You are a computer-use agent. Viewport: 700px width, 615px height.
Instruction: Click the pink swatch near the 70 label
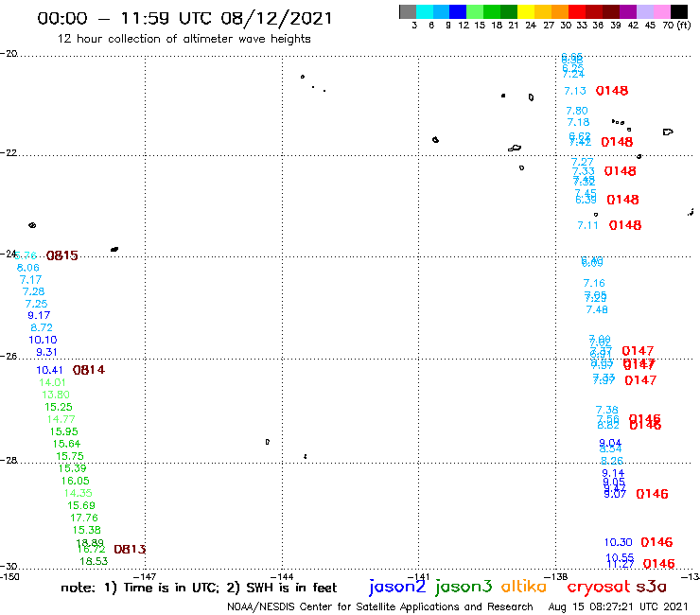pyautogui.click(x=661, y=11)
